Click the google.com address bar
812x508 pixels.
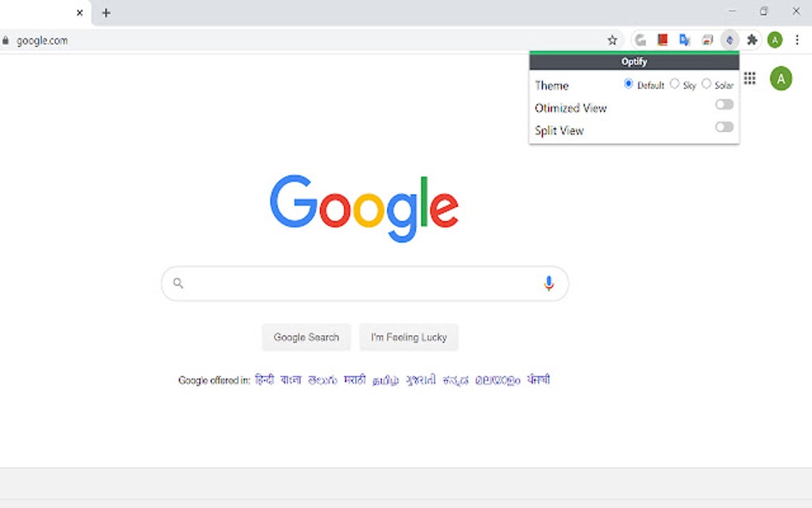coord(44,39)
